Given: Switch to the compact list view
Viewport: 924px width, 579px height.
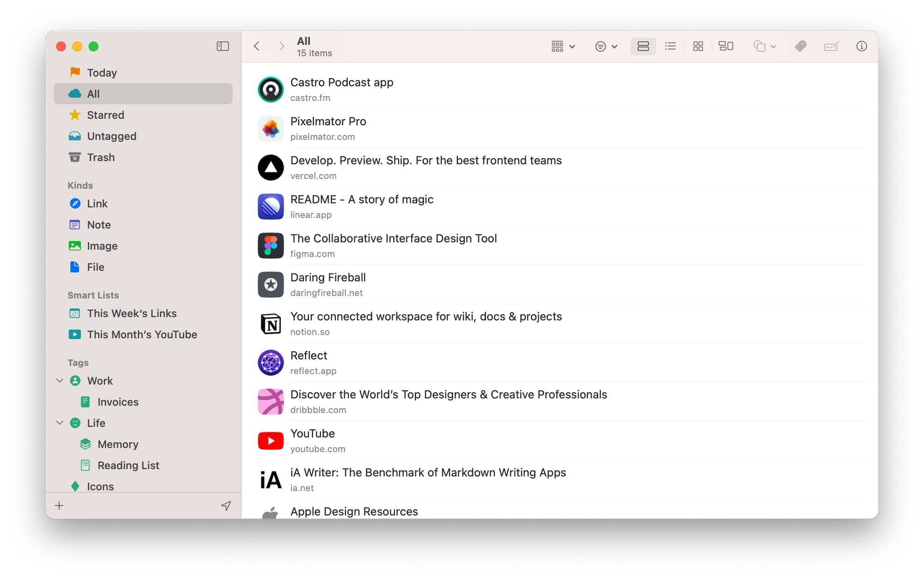Looking at the screenshot, I should click(670, 46).
